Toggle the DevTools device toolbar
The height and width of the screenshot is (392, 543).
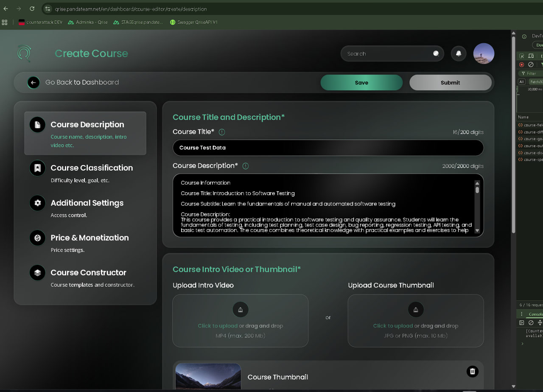(531, 56)
